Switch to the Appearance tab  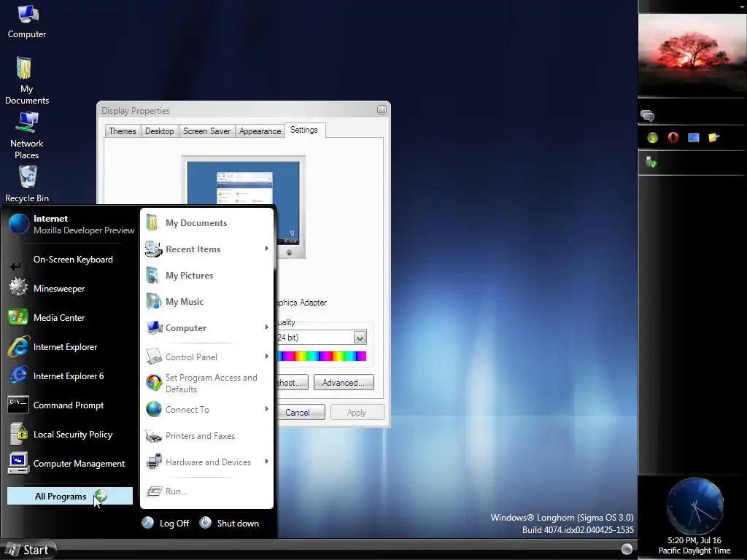260,131
